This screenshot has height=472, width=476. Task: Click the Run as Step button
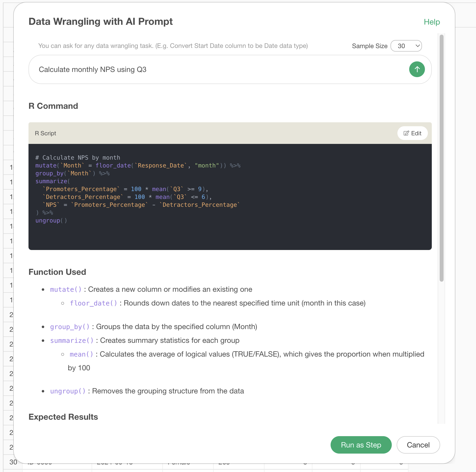[361, 445]
